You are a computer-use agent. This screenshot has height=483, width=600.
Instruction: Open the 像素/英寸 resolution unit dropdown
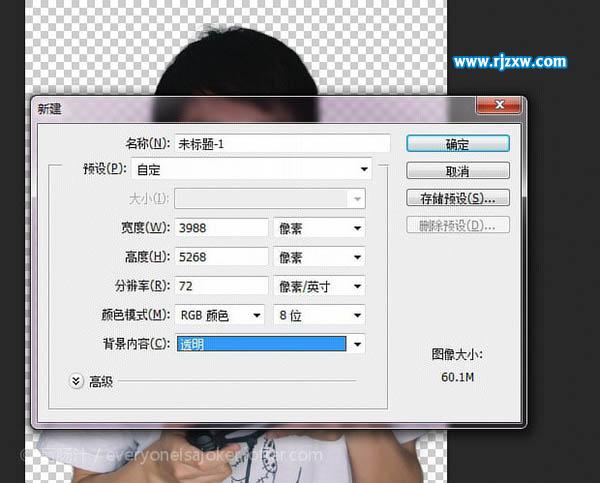tap(320, 286)
